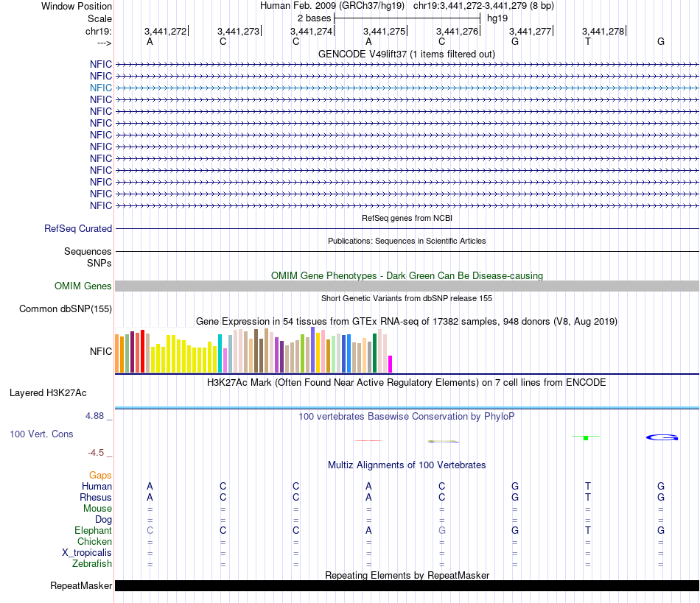Click the SNPs track label
The width and height of the screenshot is (700, 603).
99,263
